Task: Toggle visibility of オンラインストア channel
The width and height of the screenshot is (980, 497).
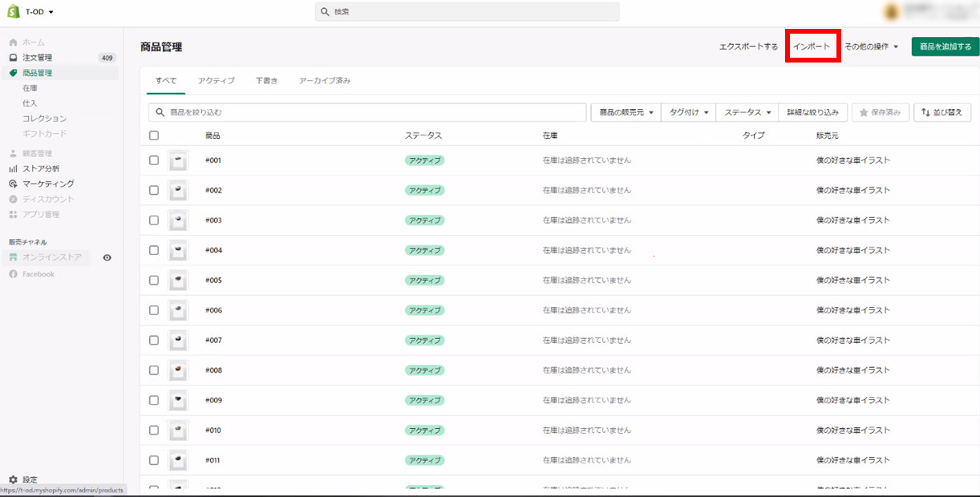Action: (107, 257)
